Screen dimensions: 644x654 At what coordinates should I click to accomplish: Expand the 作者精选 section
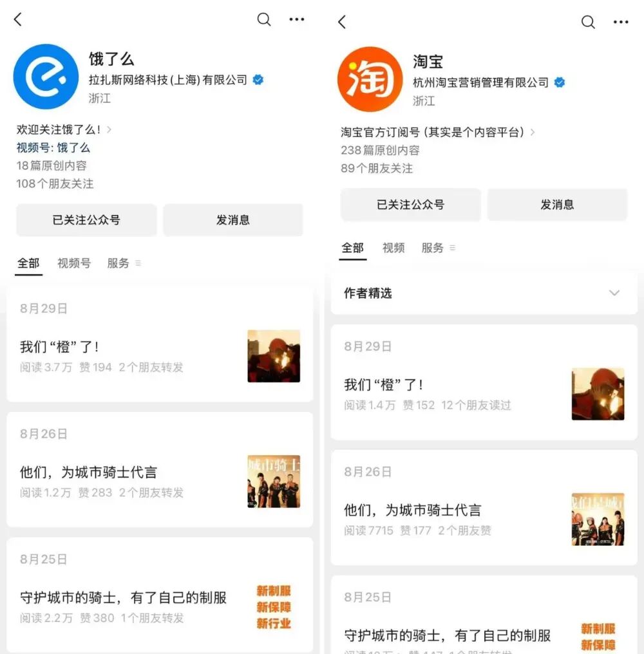pyautogui.click(x=613, y=293)
